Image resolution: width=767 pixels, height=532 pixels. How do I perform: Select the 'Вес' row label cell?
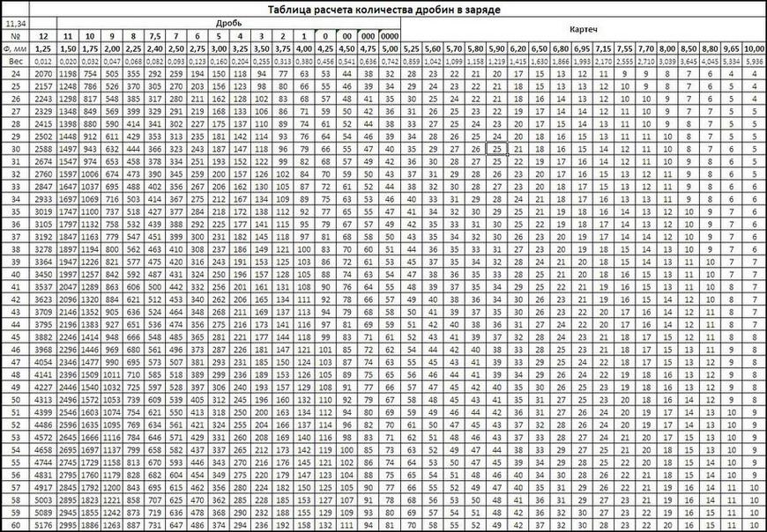pyautogui.click(x=16, y=63)
